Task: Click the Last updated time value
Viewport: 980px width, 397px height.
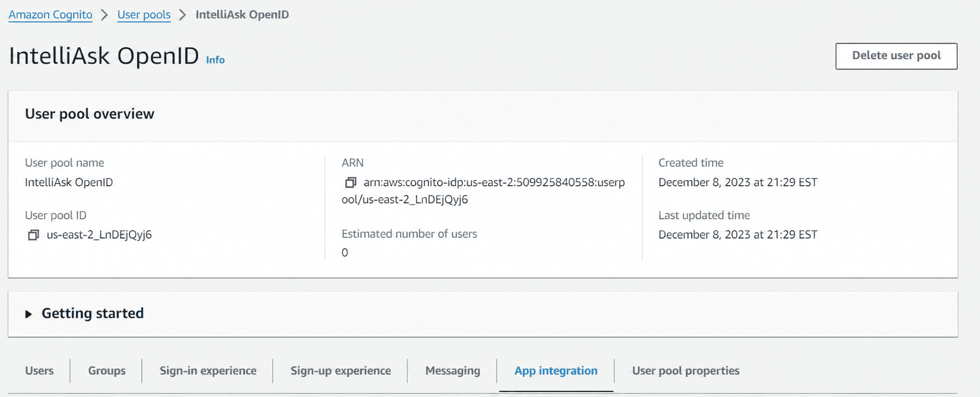Action: [738, 235]
